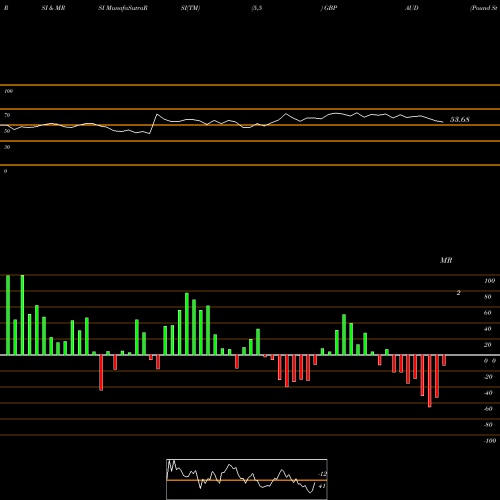This screenshot has height=500, width=500.
Task: Click the MR axis label -80
Action: (x=488, y=425)
